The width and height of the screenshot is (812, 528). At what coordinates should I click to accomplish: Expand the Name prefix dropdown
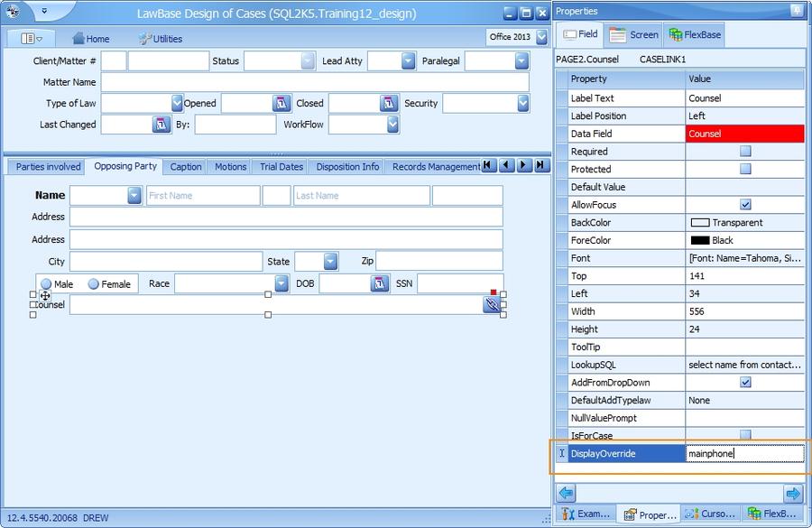click(134, 195)
